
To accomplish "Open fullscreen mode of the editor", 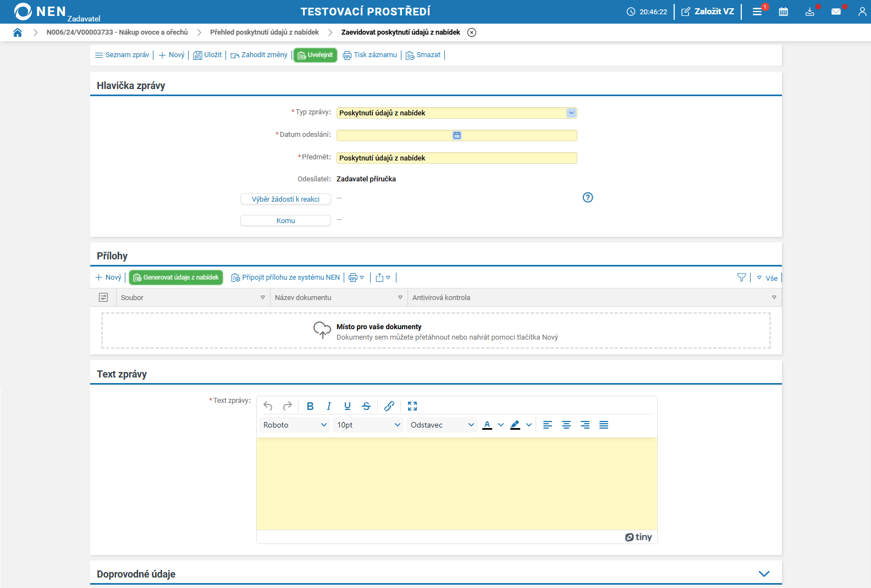I will (x=412, y=406).
